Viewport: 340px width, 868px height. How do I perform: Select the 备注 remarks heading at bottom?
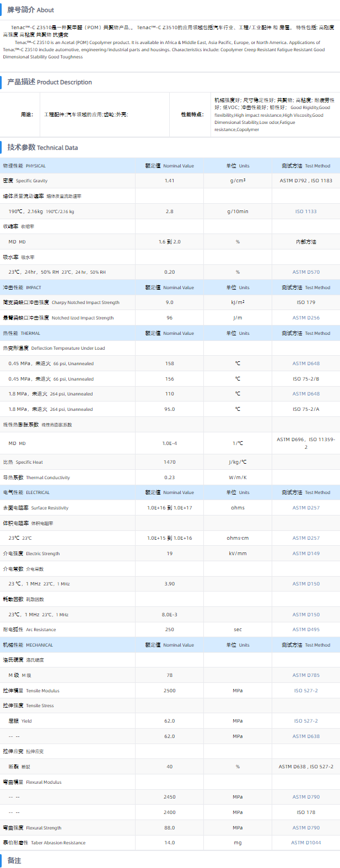tap(14, 860)
